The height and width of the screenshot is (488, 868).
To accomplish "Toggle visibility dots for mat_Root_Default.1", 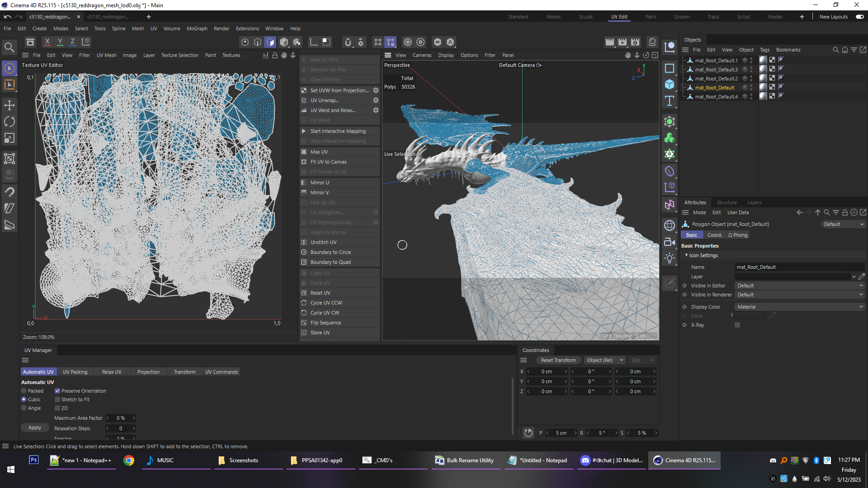I will pyautogui.click(x=751, y=60).
